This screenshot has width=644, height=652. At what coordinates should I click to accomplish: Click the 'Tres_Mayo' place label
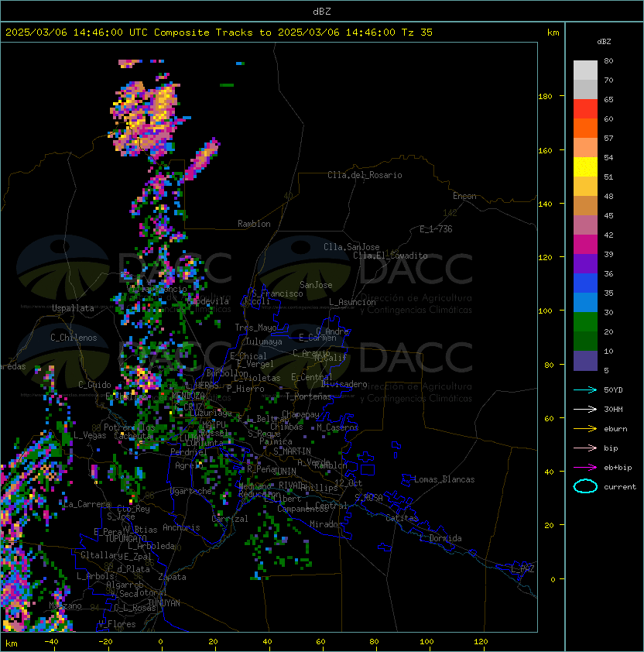pyautogui.click(x=255, y=328)
